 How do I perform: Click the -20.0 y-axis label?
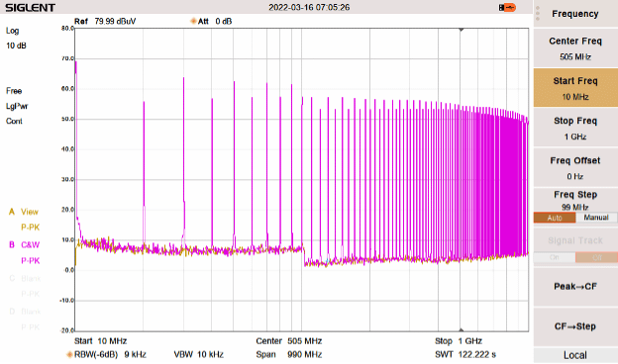(x=66, y=330)
